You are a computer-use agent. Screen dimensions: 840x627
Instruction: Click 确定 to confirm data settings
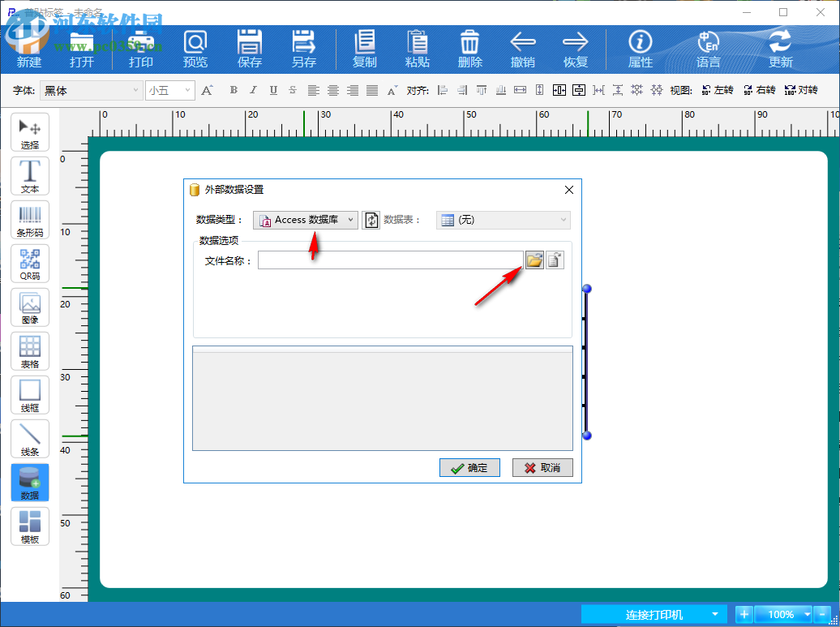tap(469, 468)
